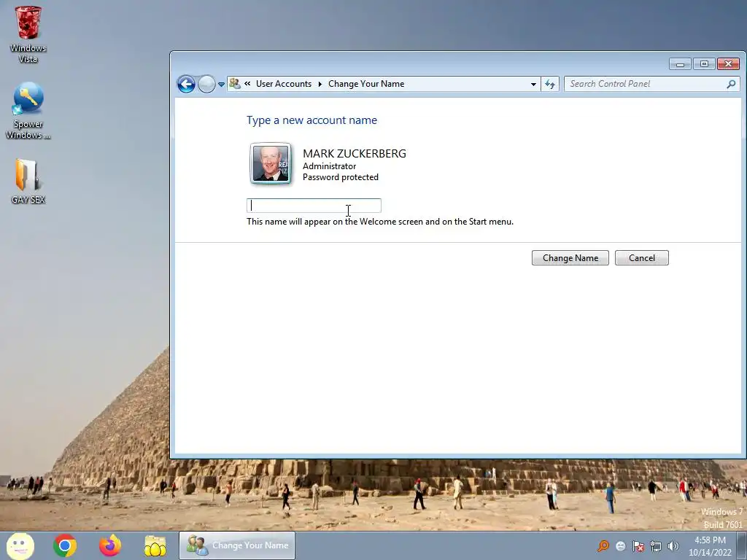The height and width of the screenshot is (560, 747).
Task: Select Change Your Name breadcrumb
Action: pyautogui.click(x=366, y=84)
